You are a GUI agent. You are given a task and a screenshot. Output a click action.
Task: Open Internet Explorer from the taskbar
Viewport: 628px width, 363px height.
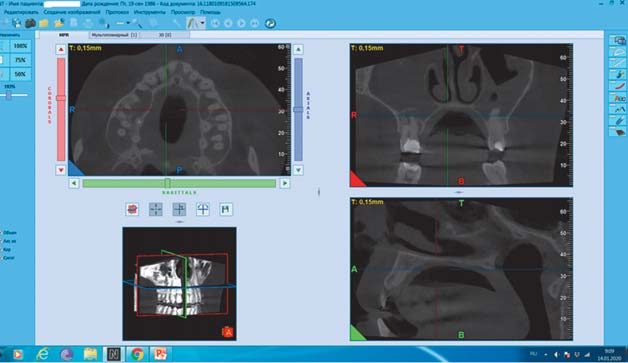coord(42,354)
